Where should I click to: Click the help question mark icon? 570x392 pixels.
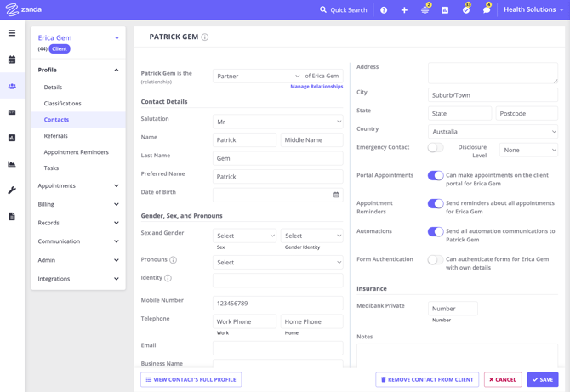click(x=384, y=10)
